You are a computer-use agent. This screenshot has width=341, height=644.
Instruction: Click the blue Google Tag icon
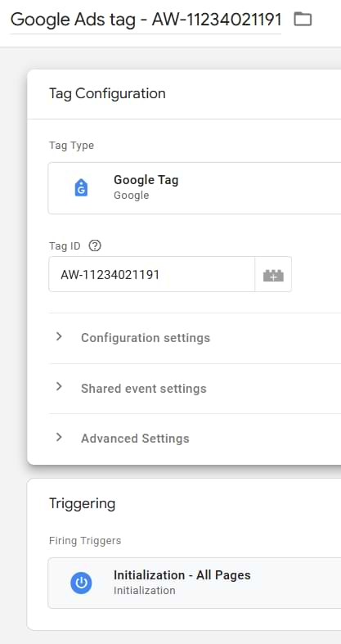[81, 187]
